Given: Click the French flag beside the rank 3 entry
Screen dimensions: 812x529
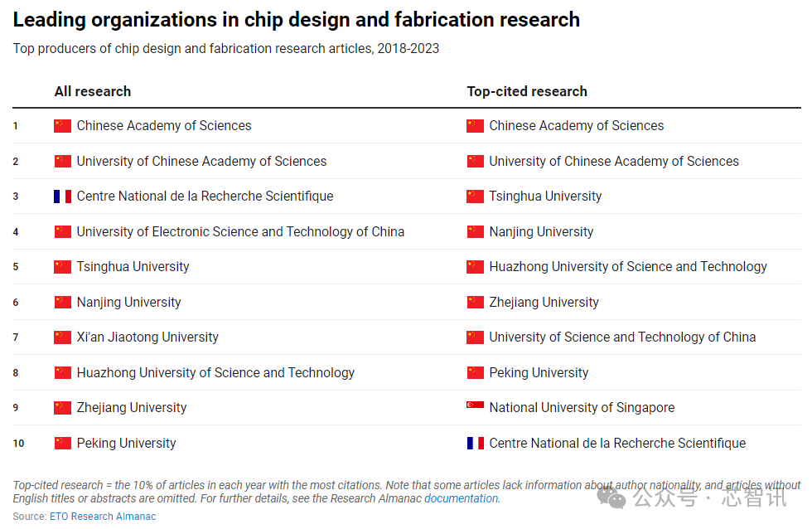Looking at the screenshot, I should [62, 197].
